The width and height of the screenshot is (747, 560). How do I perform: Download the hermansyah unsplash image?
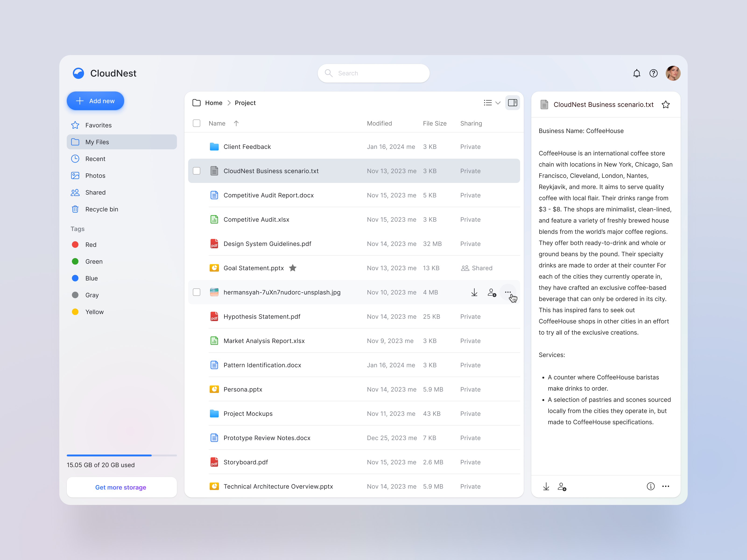[474, 292]
